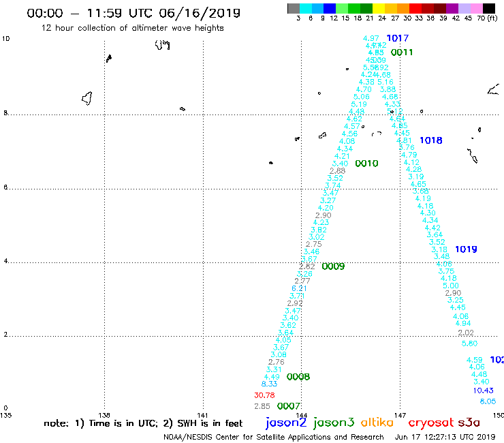Click the 5.16 wave height value
This screenshot has height=443, width=504.
385,82
